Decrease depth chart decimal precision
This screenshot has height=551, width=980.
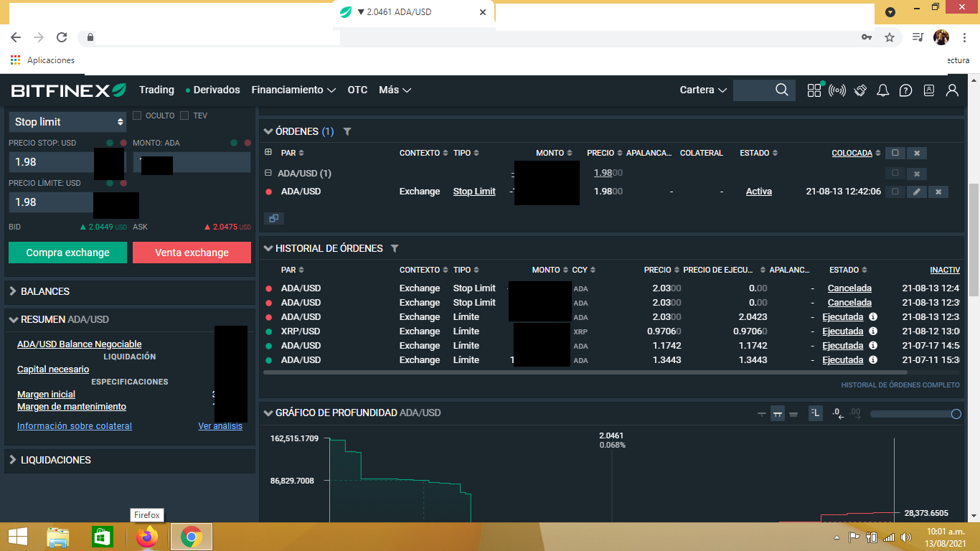(837, 413)
